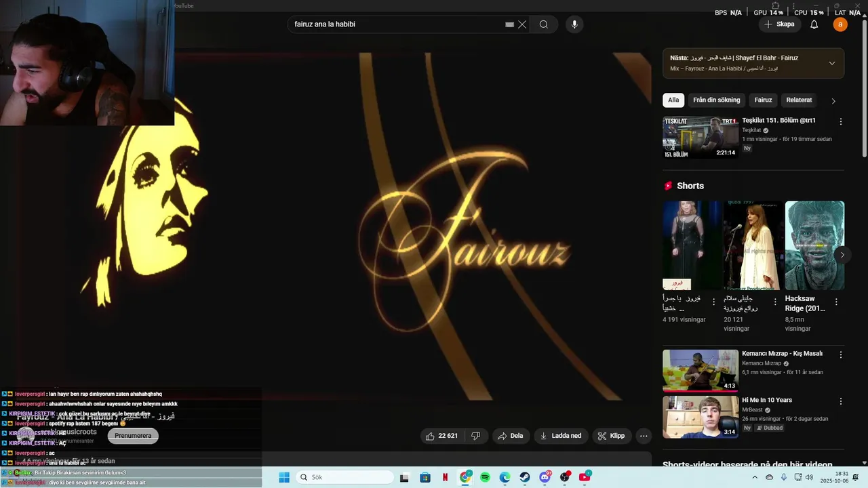Open OBS Studio from the taskbar
Screen dimensions: 868x488
(x=564, y=477)
